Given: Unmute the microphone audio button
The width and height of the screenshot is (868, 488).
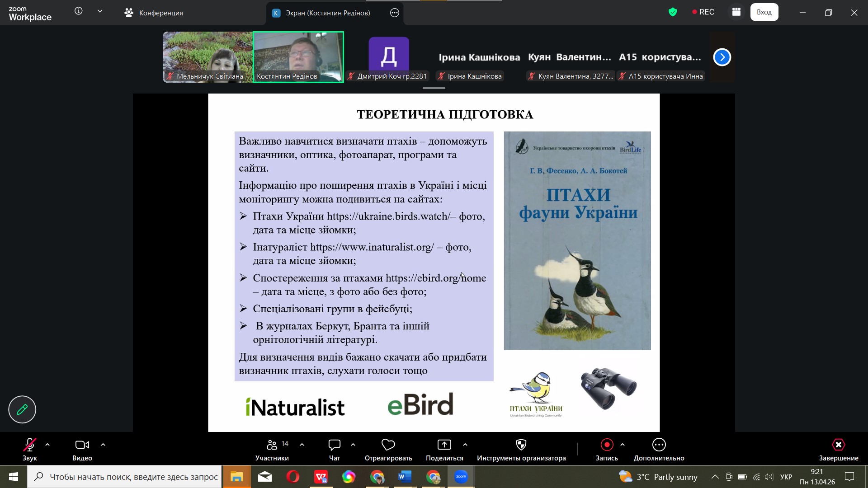Looking at the screenshot, I should click(29, 445).
